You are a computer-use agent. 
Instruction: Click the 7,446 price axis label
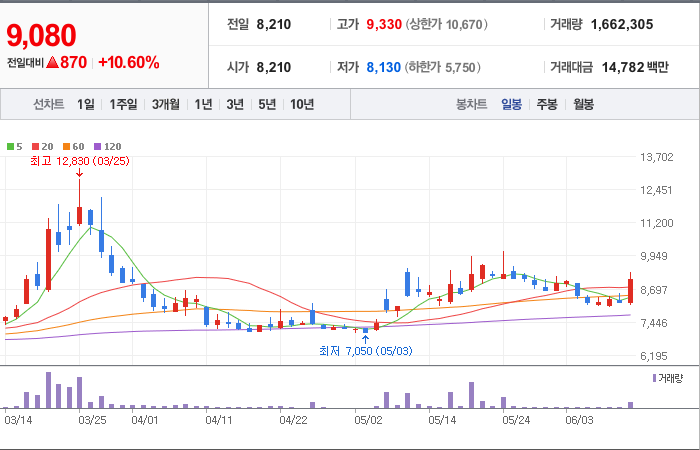click(x=656, y=323)
